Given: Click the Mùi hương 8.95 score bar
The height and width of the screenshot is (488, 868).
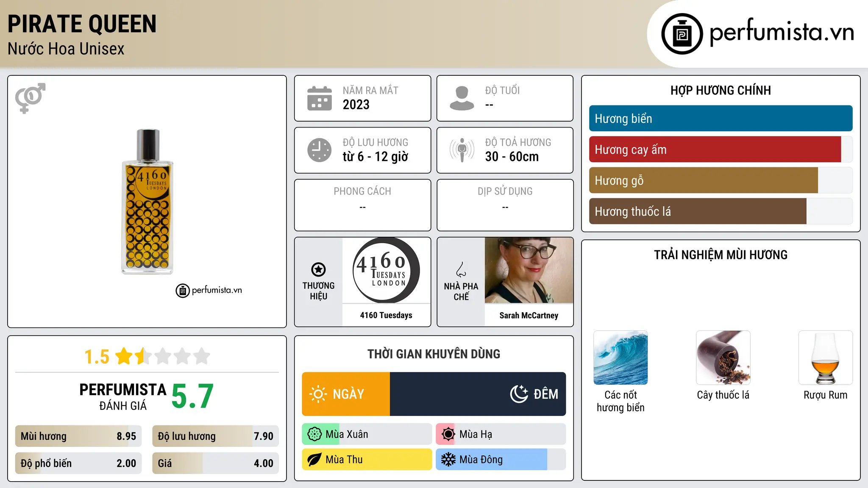Looking at the screenshot, I should tap(78, 436).
